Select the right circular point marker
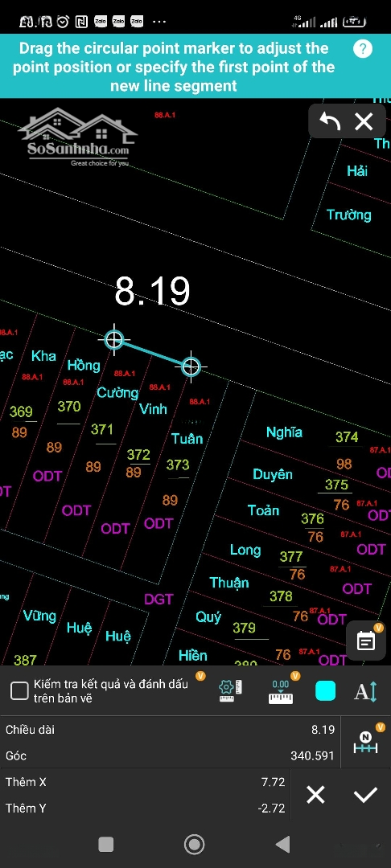Image resolution: width=391 pixels, height=868 pixels. (x=191, y=366)
